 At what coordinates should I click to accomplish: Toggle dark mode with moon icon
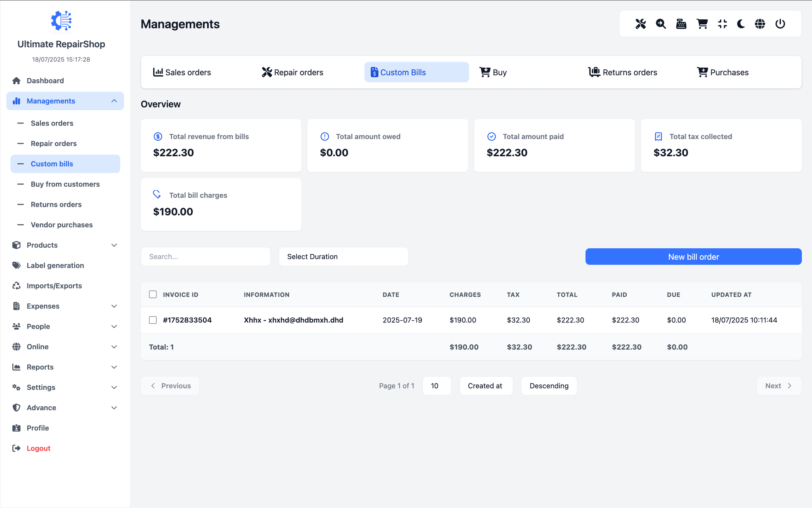pos(741,24)
